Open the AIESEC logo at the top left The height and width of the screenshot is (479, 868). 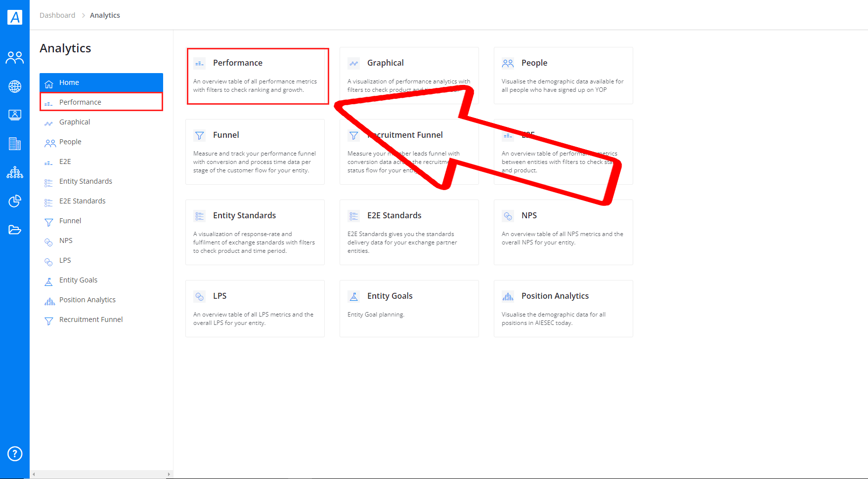pos(15,16)
